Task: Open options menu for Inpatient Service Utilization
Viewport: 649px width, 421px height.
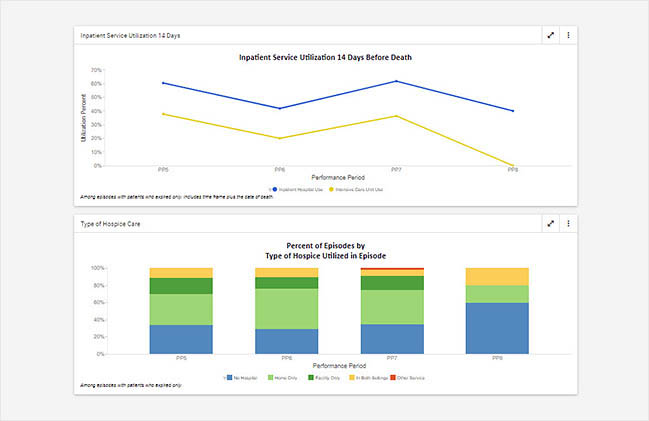Action: [x=568, y=35]
